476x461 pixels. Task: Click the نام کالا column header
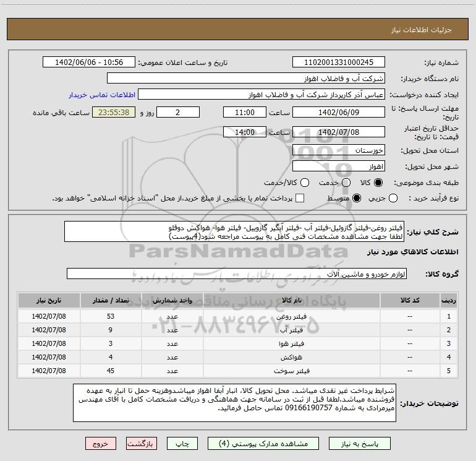(x=291, y=300)
